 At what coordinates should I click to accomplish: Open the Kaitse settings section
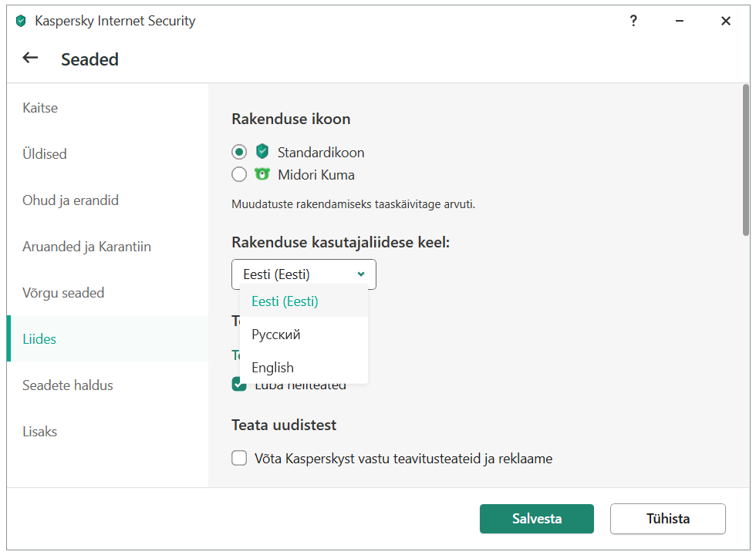click(107, 107)
